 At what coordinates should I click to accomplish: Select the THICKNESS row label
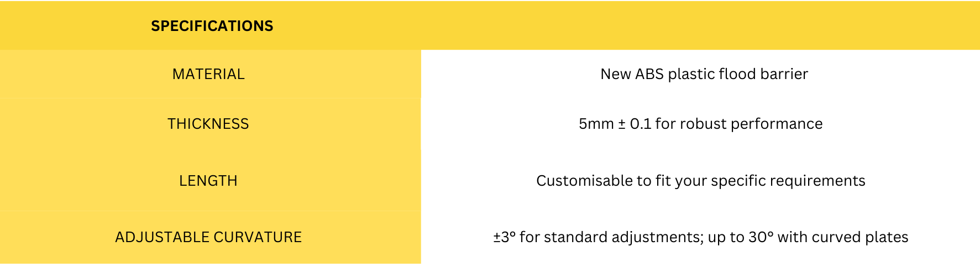pyautogui.click(x=208, y=124)
